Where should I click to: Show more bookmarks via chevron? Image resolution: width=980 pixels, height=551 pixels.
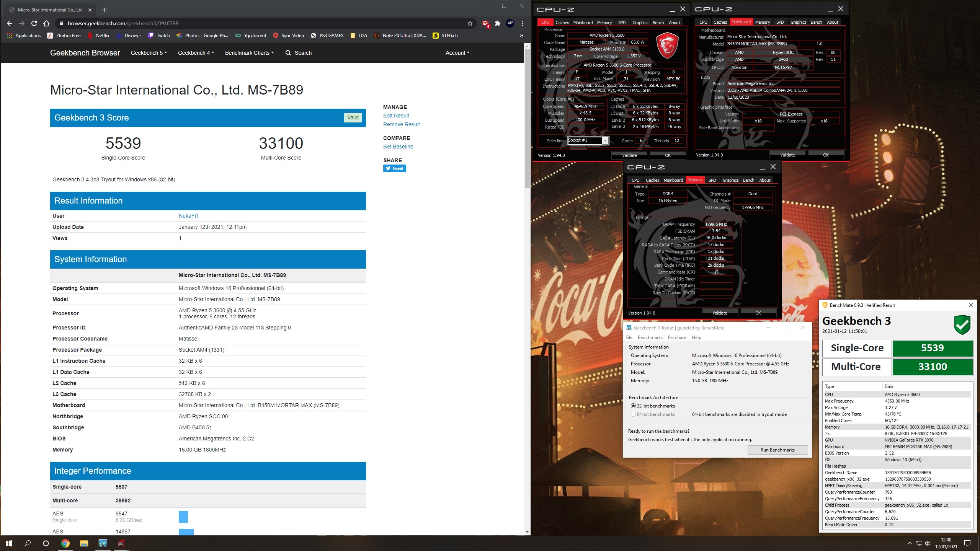coord(521,36)
